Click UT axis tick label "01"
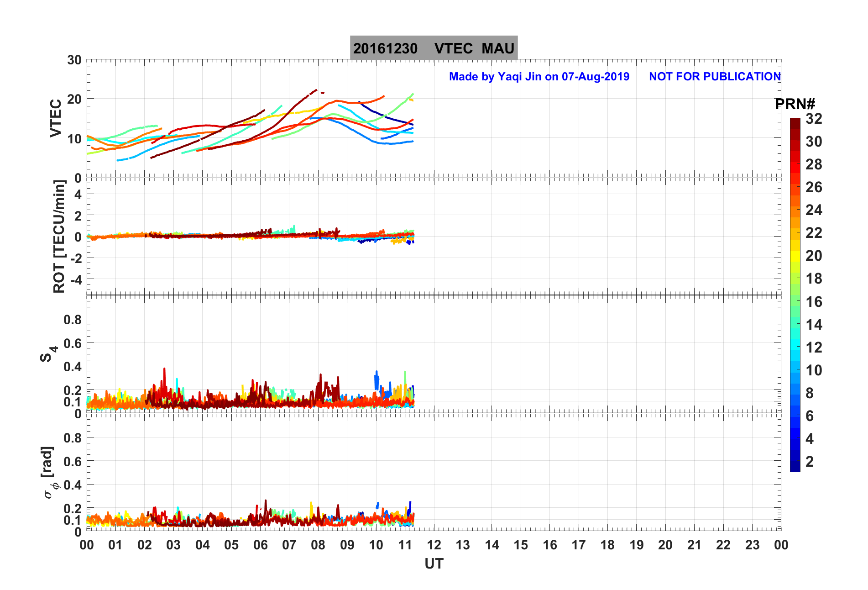 [x=115, y=545]
